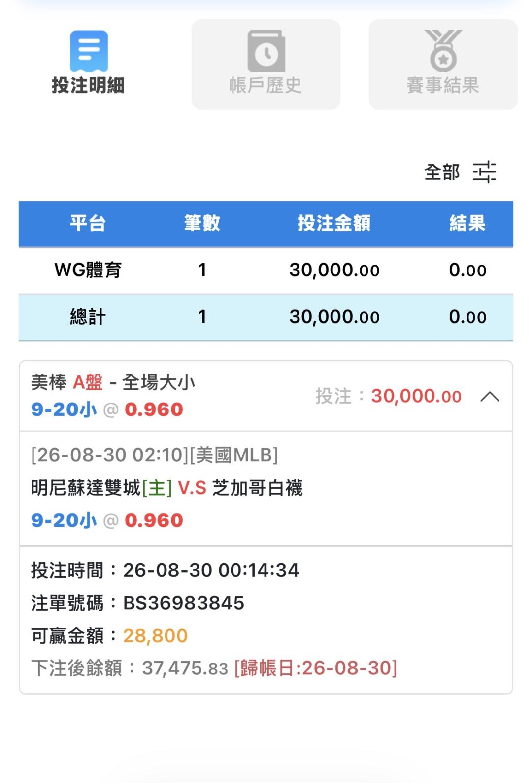This screenshot has width=532, height=783.
Task: Click the 投注金額 column header
Action: (x=334, y=223)
